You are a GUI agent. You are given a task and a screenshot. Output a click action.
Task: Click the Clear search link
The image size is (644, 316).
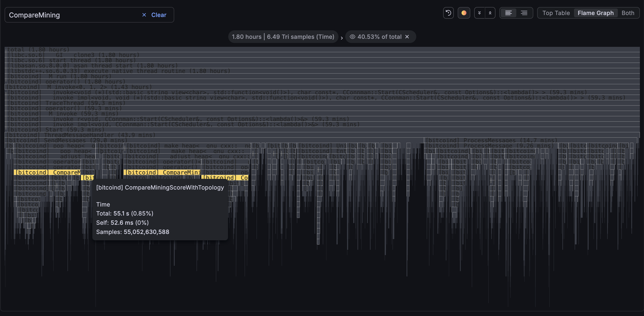(158, 15)
